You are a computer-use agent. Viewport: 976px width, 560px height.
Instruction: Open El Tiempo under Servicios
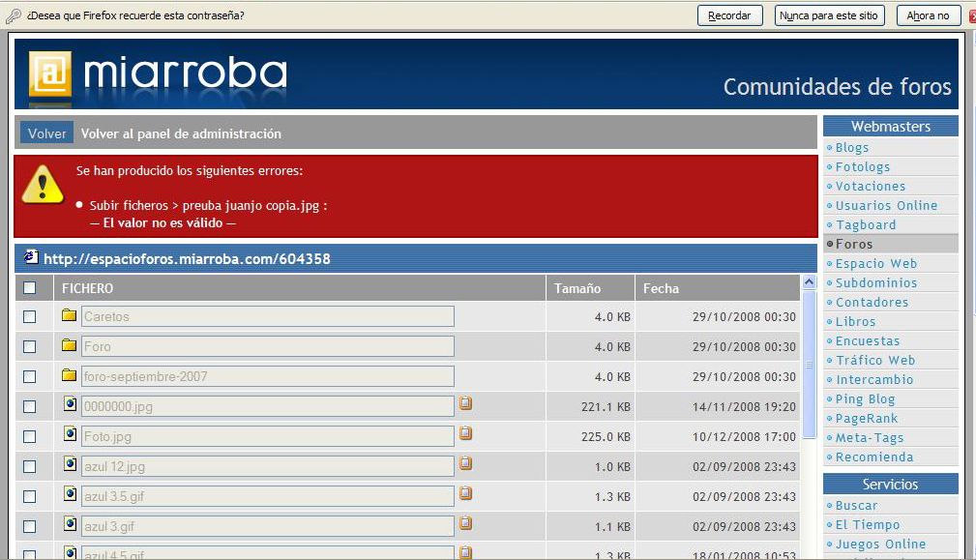(x=868, y=524)
